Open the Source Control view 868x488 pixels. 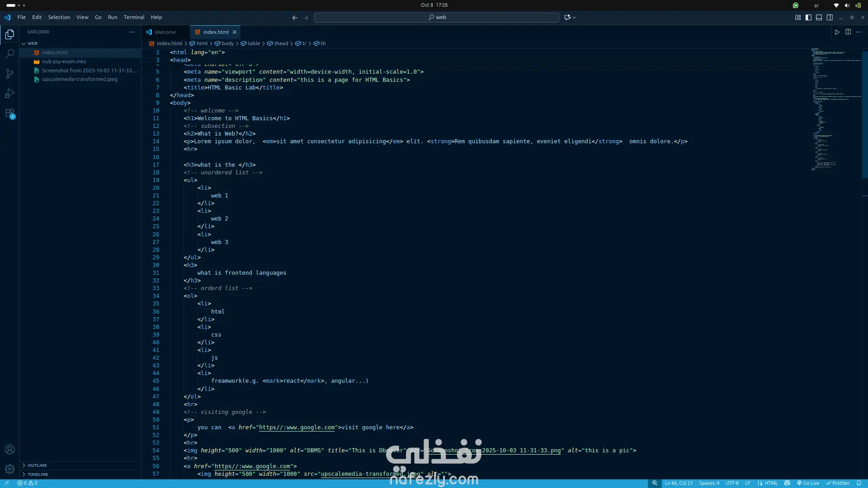click(x=9, y=74)
